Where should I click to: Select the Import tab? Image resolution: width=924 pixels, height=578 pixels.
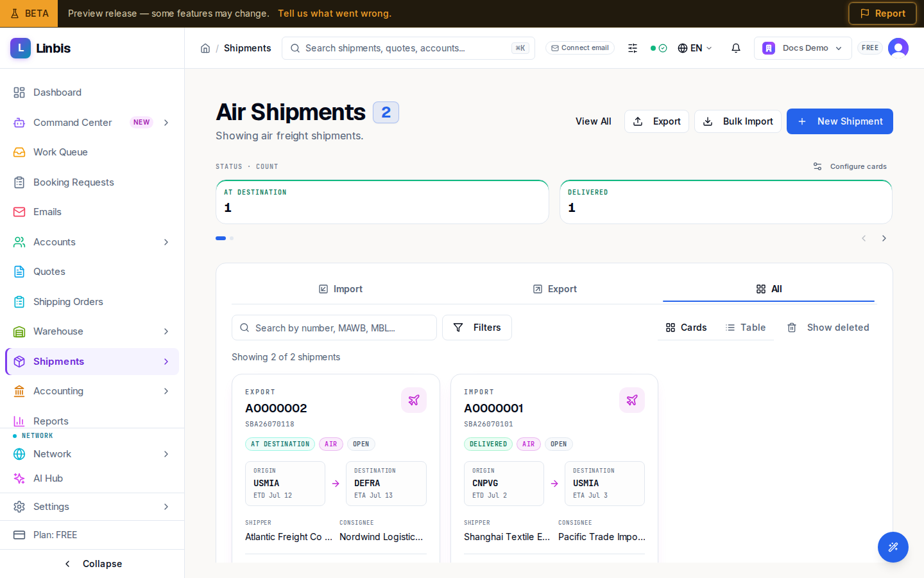340,289
